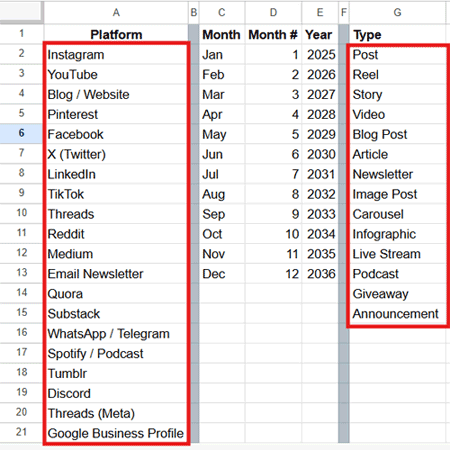Click the select-all corner box
This screenshot has height=450, width=450.
point(21,12)
